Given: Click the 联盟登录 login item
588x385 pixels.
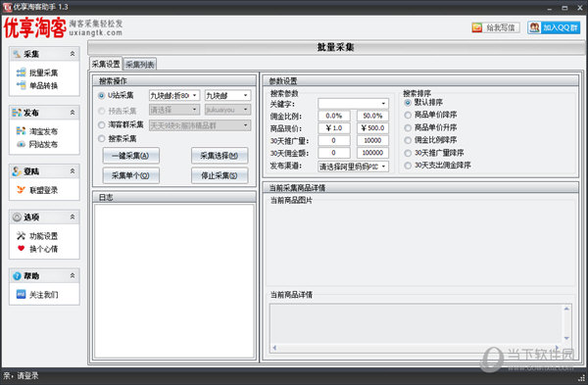Looking at the screenshot, I should click(37, 190).
